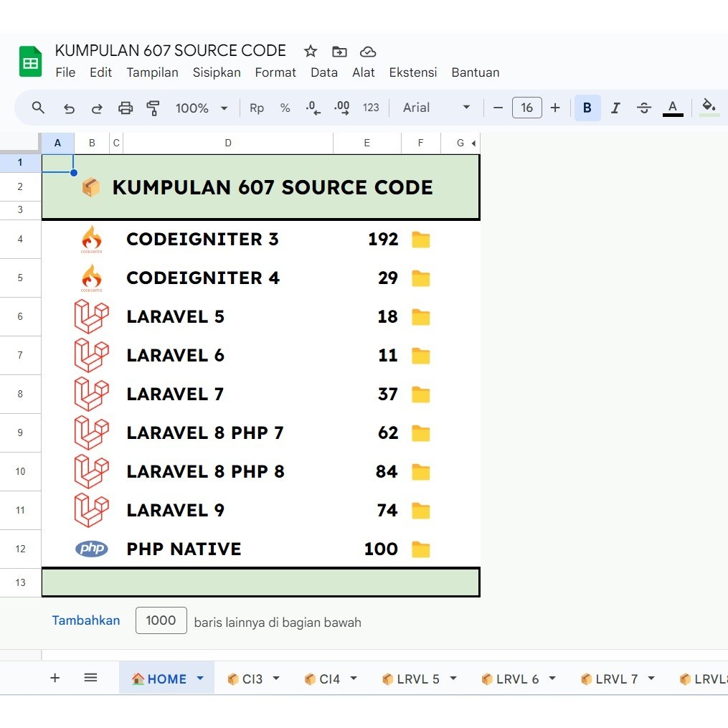The image size is (728, 728).
Task: Click the PHP logo in row 12
Action: 92,549
